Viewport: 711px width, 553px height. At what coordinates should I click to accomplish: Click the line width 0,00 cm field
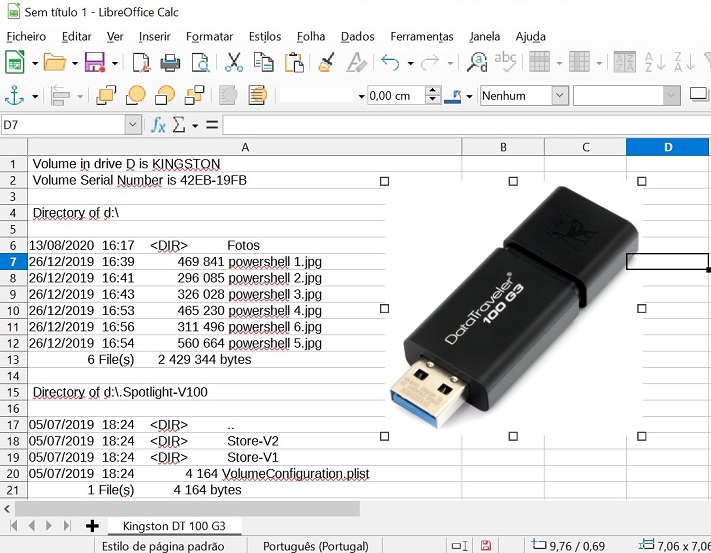tap(396, 96)
